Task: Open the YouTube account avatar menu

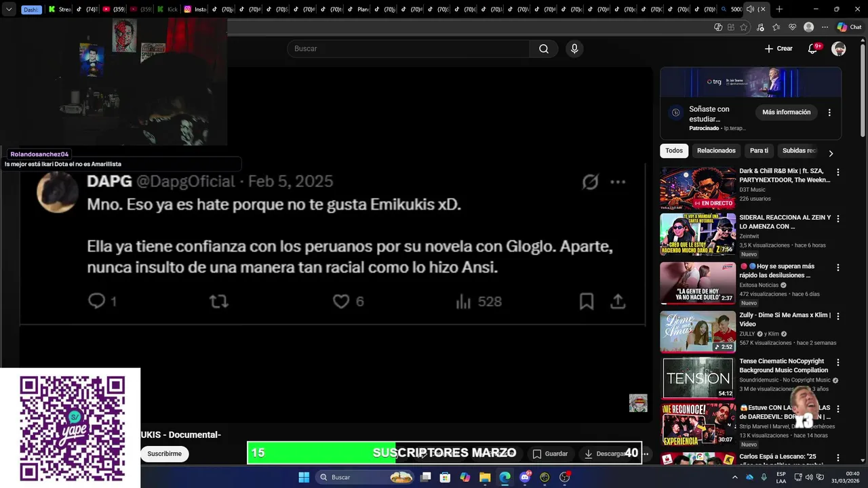Action: click(839, 49)
